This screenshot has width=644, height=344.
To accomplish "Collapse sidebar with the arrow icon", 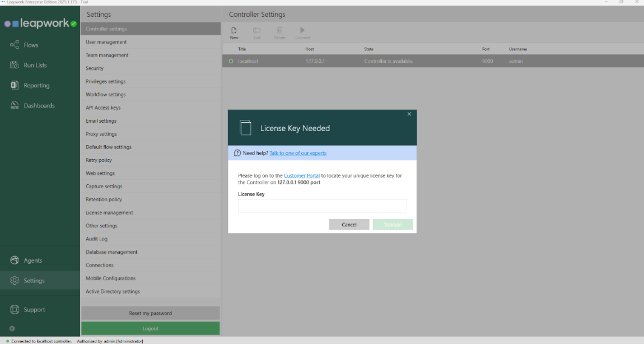I will pyautogui.click(x=12, y=328).
